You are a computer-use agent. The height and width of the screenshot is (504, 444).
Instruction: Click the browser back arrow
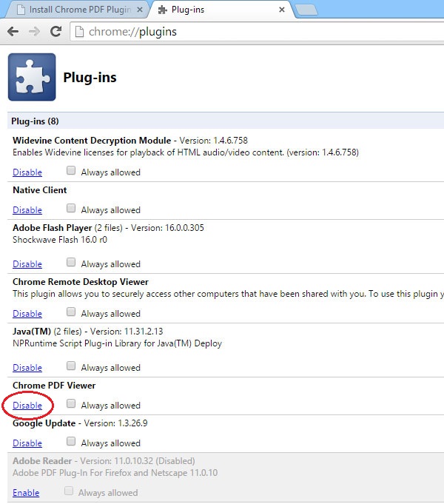point(13,32)
